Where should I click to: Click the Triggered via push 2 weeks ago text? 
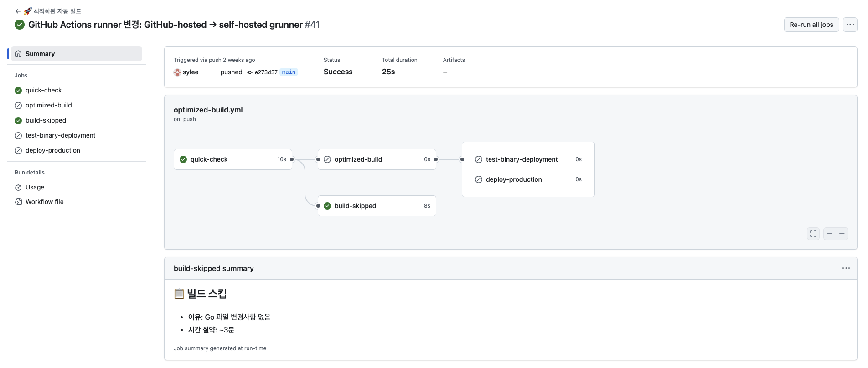click(214, 60)
